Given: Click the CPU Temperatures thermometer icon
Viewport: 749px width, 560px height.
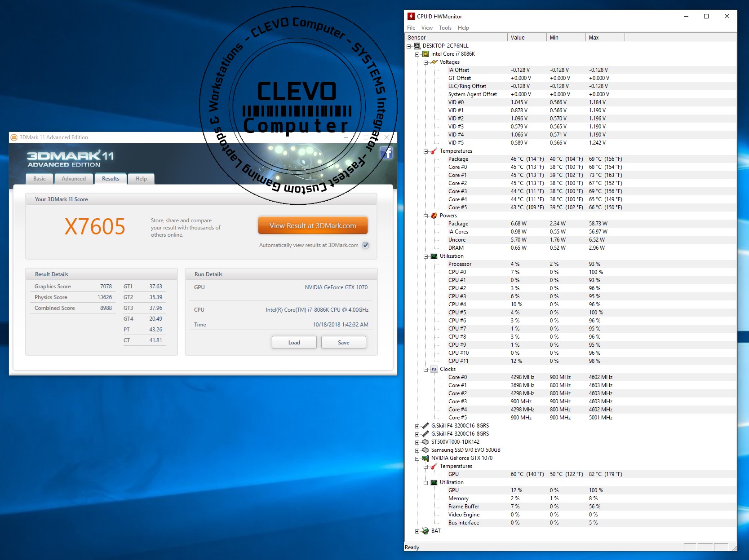Looking at the screenshot, I should [434, 151].
